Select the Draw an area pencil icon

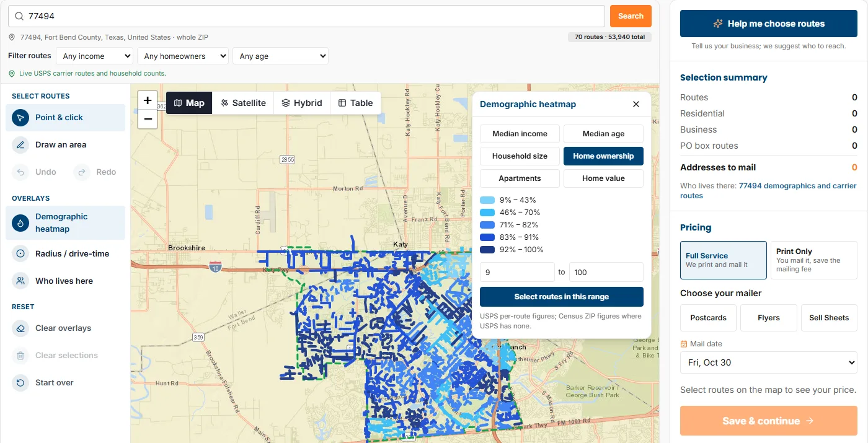pos(20,145)
